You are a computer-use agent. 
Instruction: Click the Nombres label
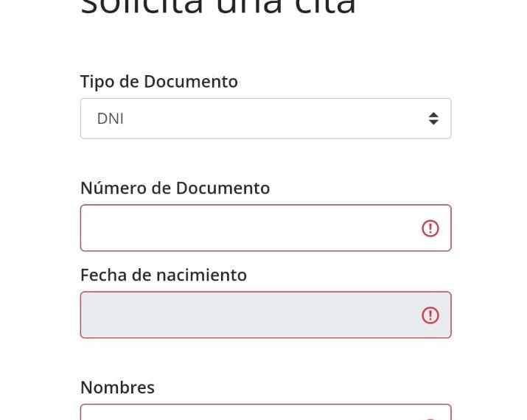(118, 388)
